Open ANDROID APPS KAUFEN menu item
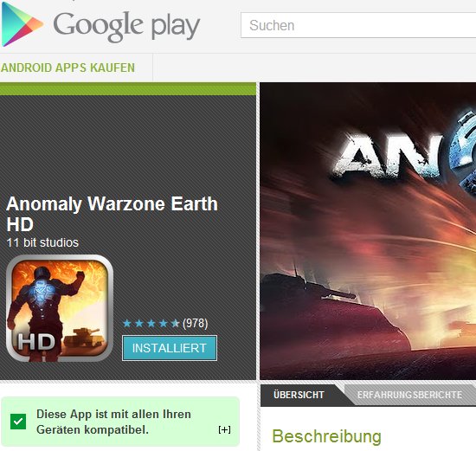Screen dimensions: 476x451 click(x=68, y=68)
